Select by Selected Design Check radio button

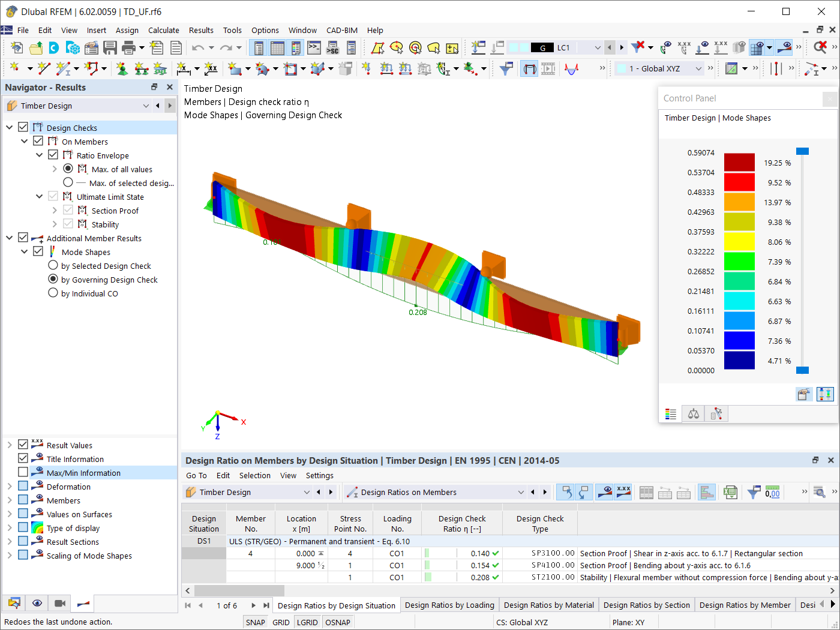coord(53,265)
